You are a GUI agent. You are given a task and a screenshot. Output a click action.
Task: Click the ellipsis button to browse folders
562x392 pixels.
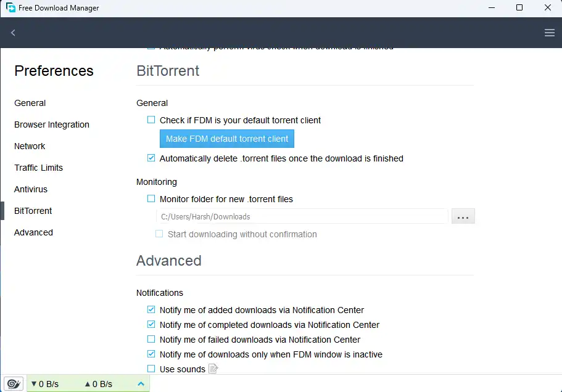point(463,216)
